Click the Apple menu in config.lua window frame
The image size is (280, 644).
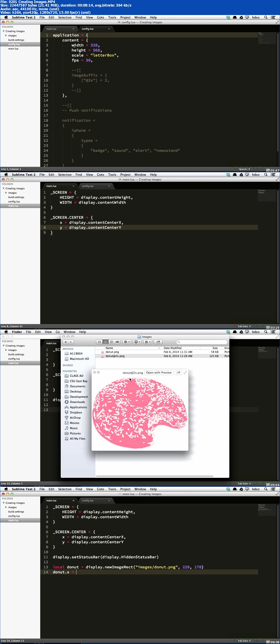coord(6,17)
